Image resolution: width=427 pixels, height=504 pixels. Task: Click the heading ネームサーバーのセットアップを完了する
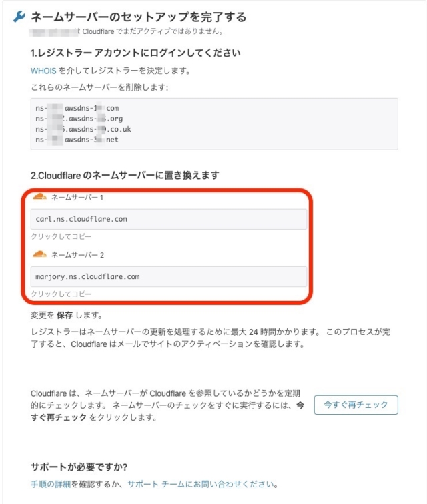[139, 17]
